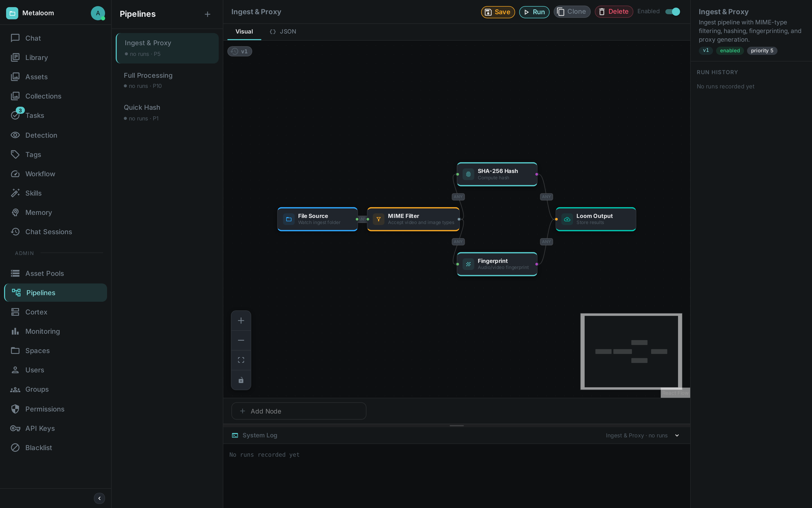Open the Assets sidebar icon
The height and width of the screenshot is (508, 812).
[x=15, y=77]
